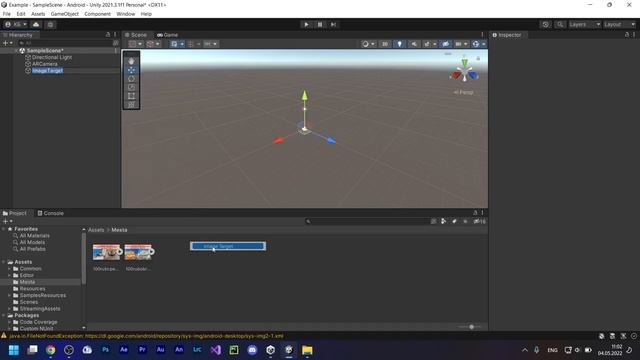
Task: Open the Gizmos dropdown arrow
Action: point(484,44)
